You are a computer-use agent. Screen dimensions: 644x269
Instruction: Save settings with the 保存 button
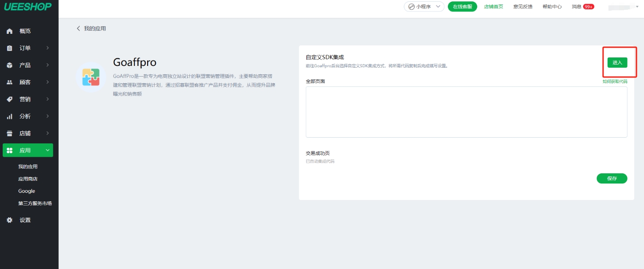coord(612,178)
